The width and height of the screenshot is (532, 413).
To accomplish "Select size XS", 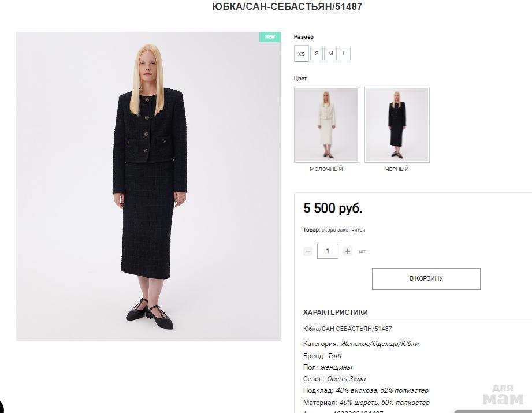I will tap(302, 54).
